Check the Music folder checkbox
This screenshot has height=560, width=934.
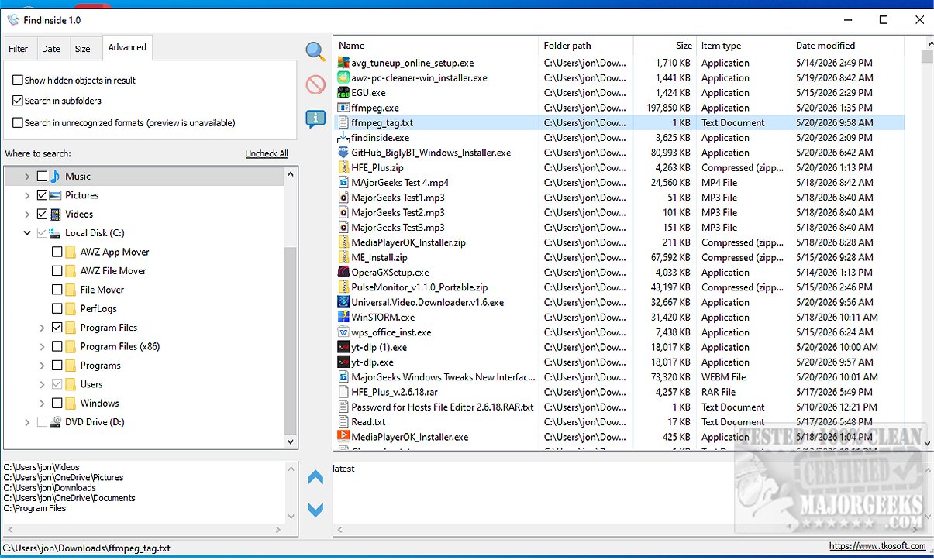[42, 177]
